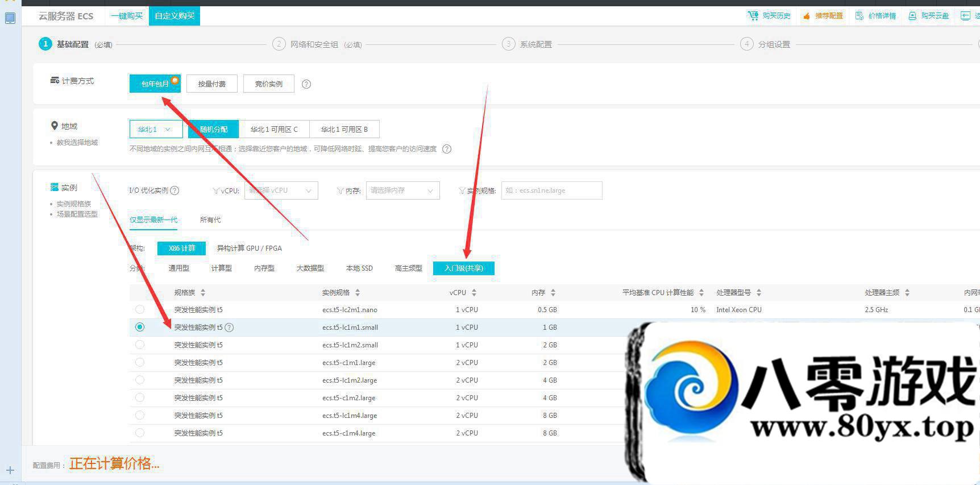Choose 计算型 category

tap(222, 268)
